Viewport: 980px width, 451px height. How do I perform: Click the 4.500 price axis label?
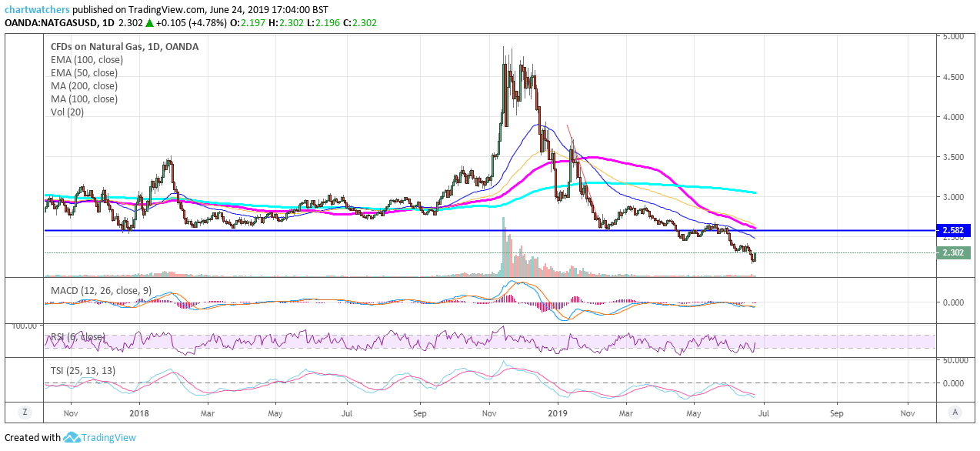(x=954, y=77)
